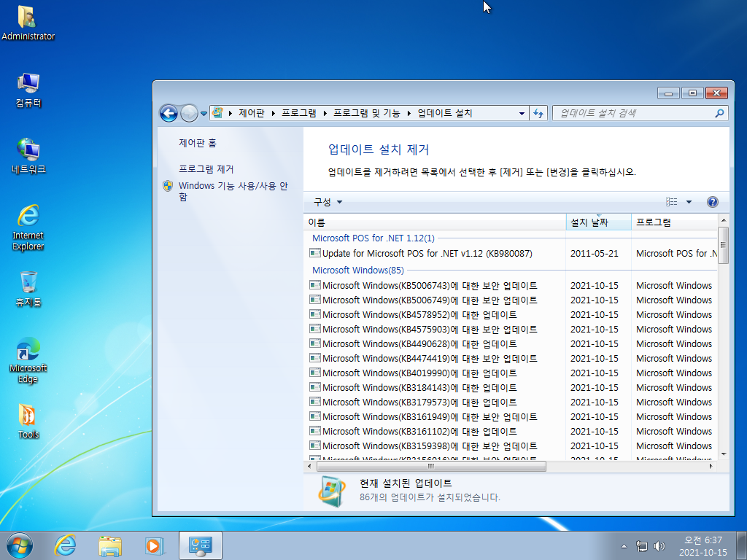The width and height of the screenshot is (747, 560).
Task: Open the 구성 menu dropdown
Action: tap(328, 202)
